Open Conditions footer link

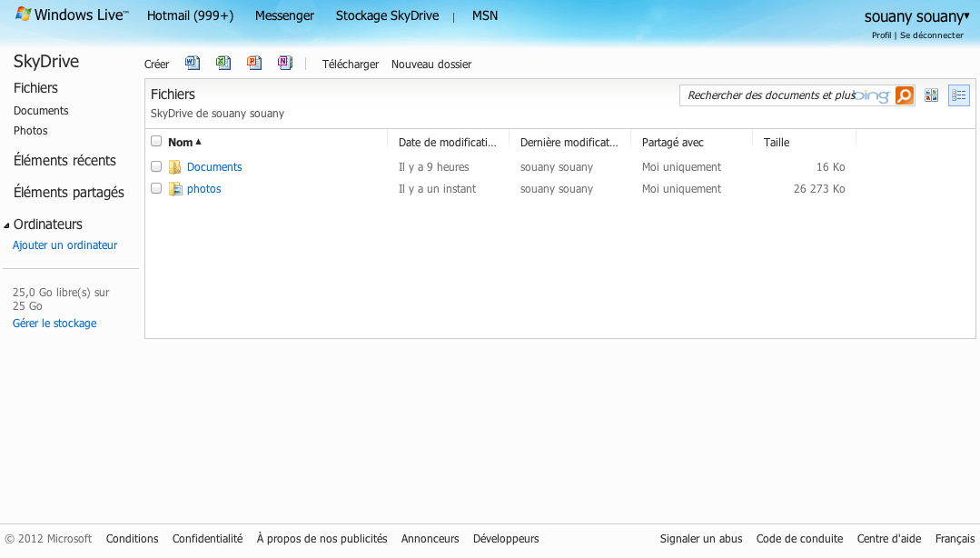132,539
